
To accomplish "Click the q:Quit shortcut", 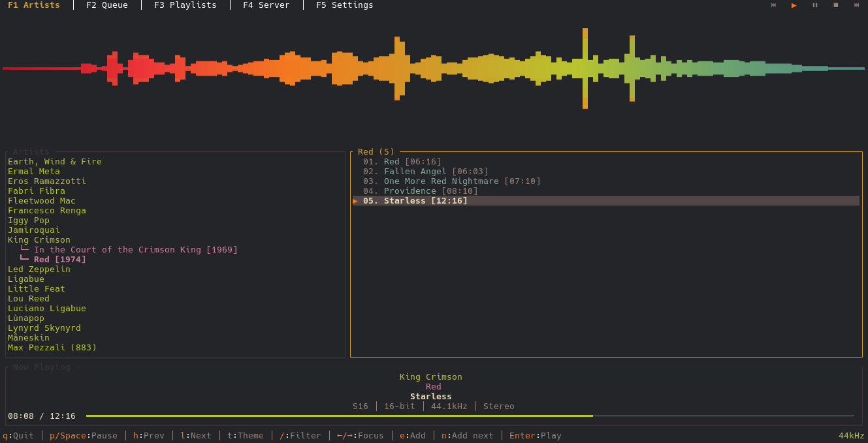I will click(18, 436).
